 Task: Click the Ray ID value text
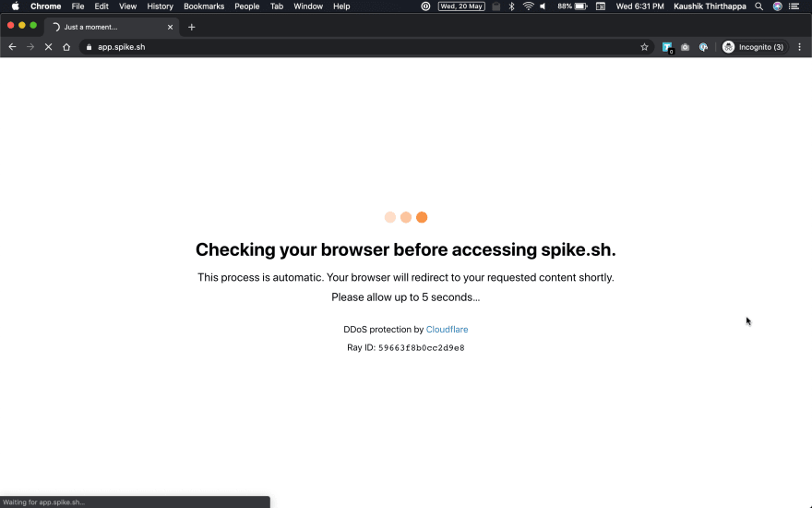click(421, 348)
